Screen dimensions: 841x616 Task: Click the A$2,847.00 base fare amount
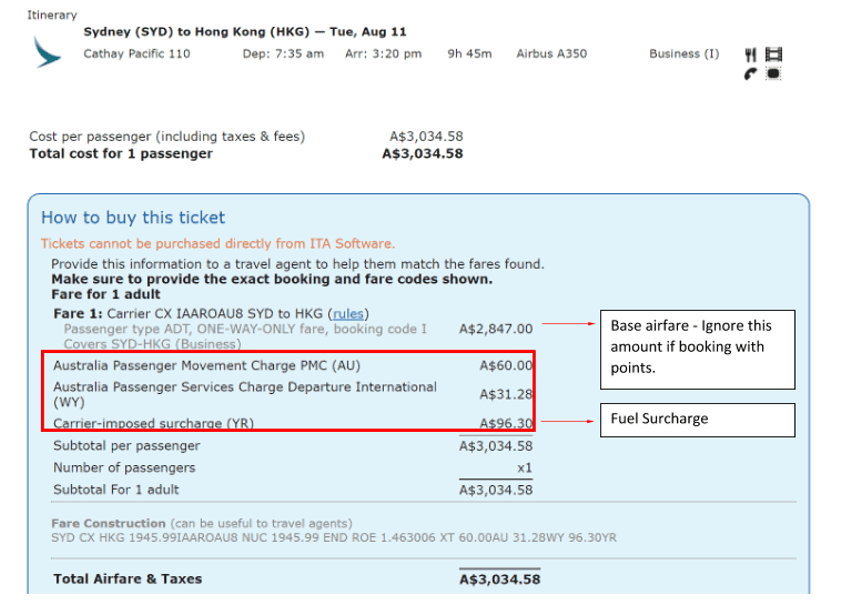point(496,329)
